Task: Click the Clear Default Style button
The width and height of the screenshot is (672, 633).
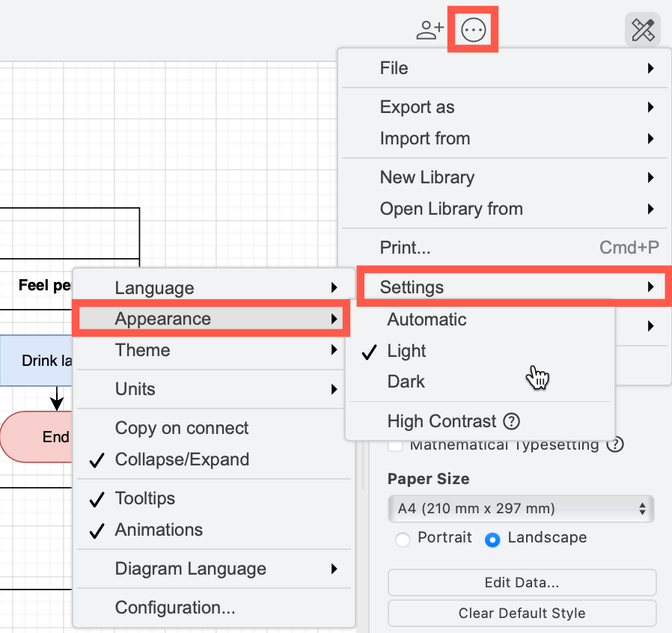Action: coord(521,613)
